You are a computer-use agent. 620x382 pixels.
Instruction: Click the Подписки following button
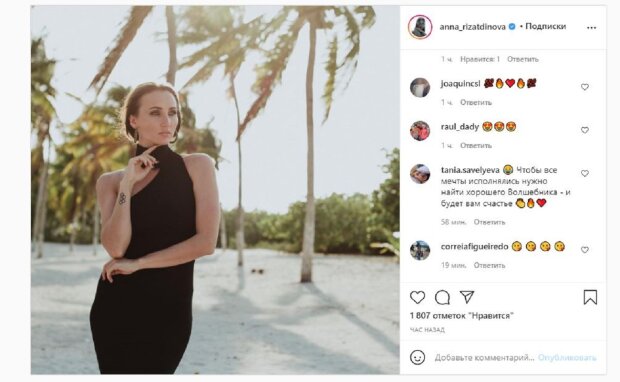tap(545, 26)
